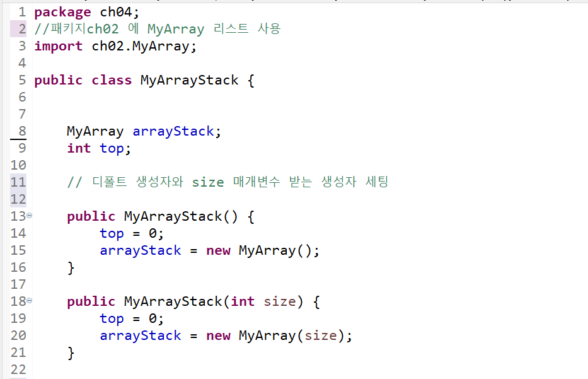
Task: Click the 'int' parameter type on line 18
Action: point(243,301)
